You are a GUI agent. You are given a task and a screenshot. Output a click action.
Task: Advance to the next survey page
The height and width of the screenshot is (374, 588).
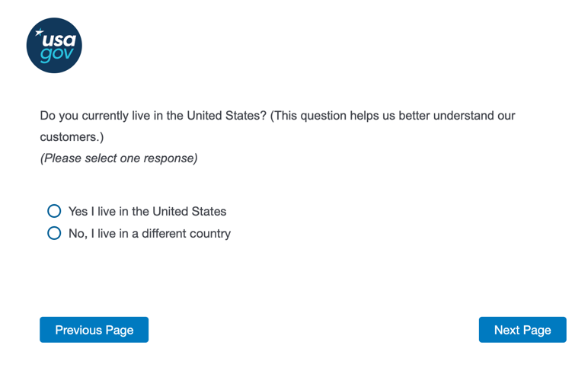[x=522, y=330]
